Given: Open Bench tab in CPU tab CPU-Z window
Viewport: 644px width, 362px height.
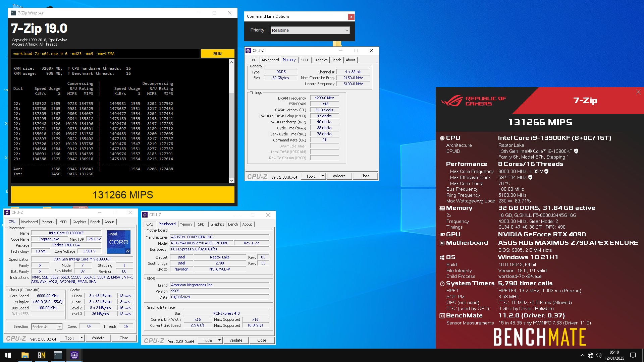Looking at the screenshot, I should coord(95,222).
